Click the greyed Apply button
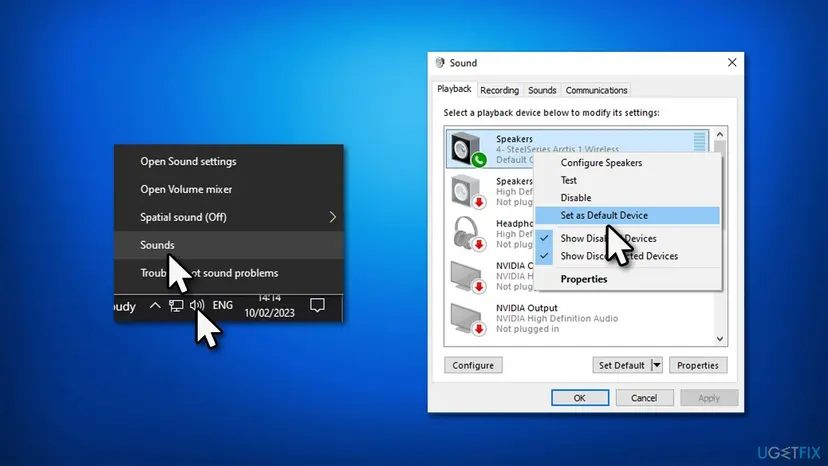Viewport: 828px width, 466px height. coord(709,398)
